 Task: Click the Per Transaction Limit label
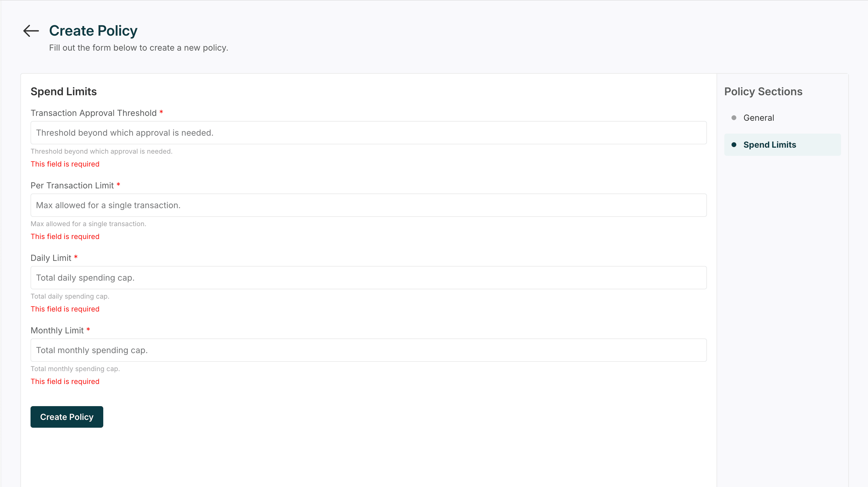tap(72, 185)
